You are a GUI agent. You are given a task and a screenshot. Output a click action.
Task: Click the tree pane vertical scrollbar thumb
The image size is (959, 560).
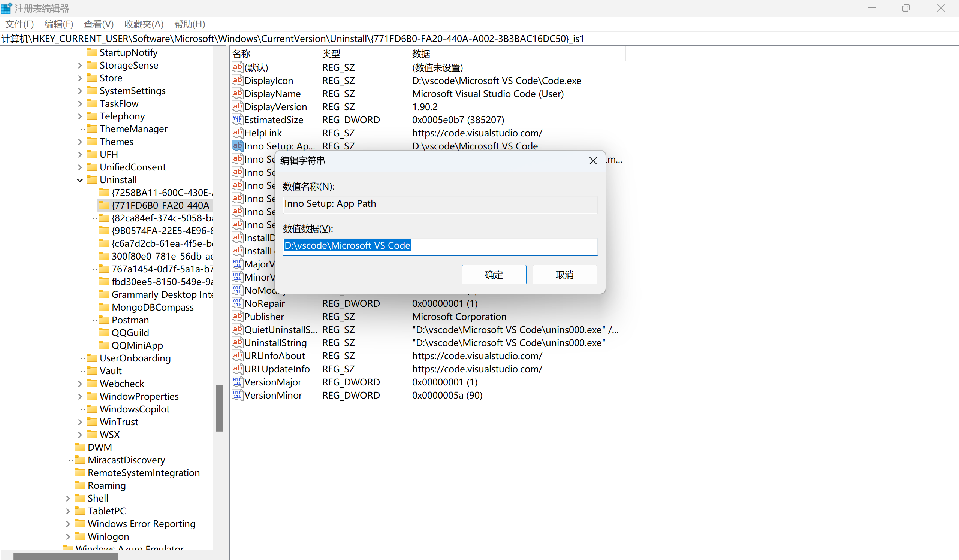tap(219, 408)
